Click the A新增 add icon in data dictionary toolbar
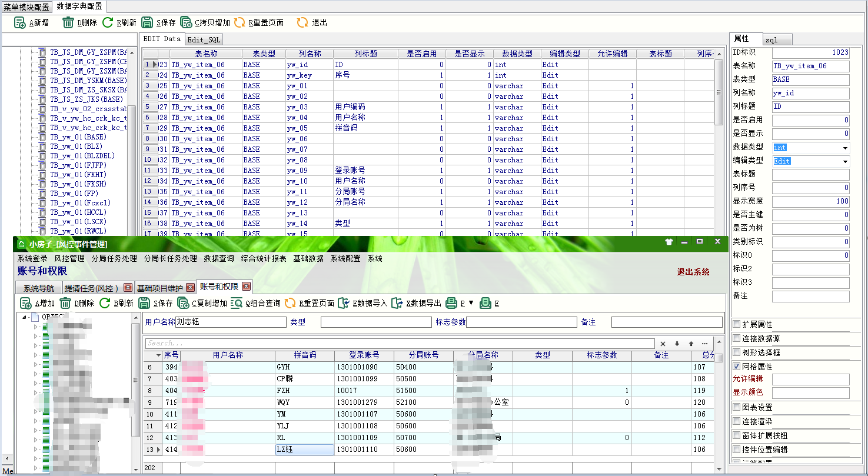Image resolution: width=868 pixels, height=476 pixels. 19,23
